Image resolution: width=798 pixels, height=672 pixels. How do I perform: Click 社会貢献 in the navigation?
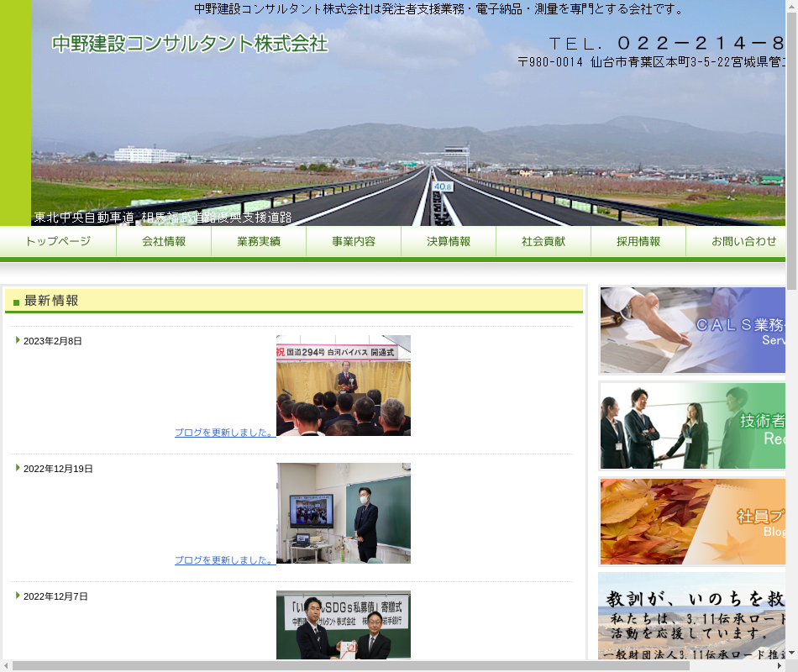pos(543,241)
